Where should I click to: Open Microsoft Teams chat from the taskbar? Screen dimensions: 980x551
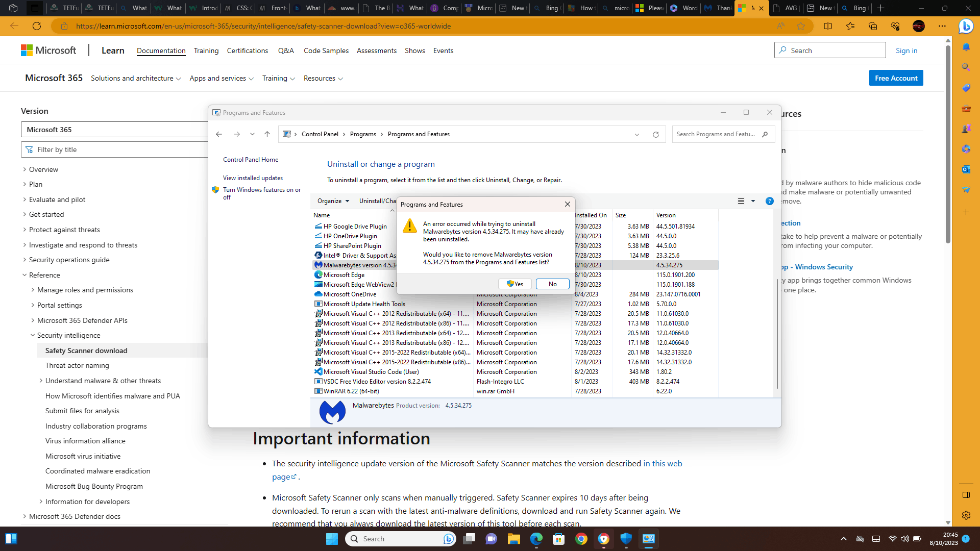tap(491, 539)
